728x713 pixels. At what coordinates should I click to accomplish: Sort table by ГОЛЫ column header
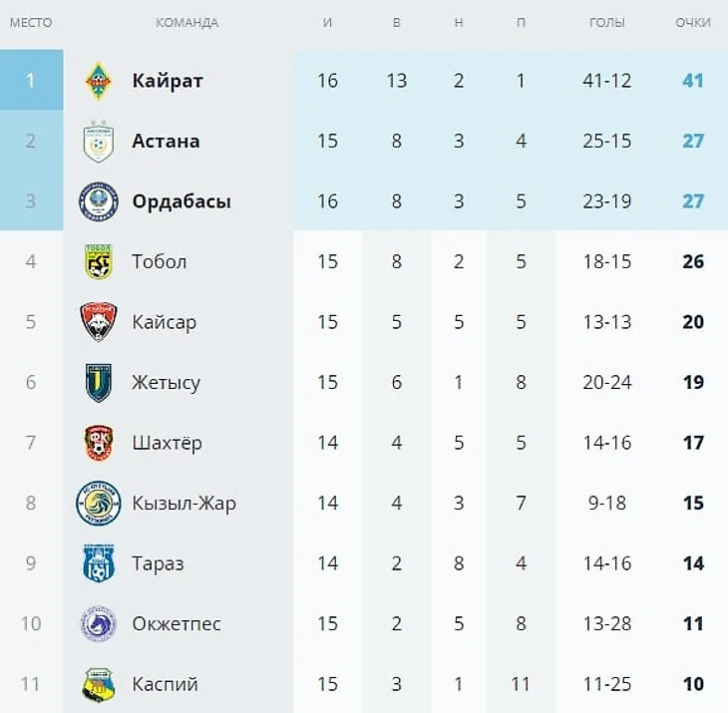coord(607,23)
